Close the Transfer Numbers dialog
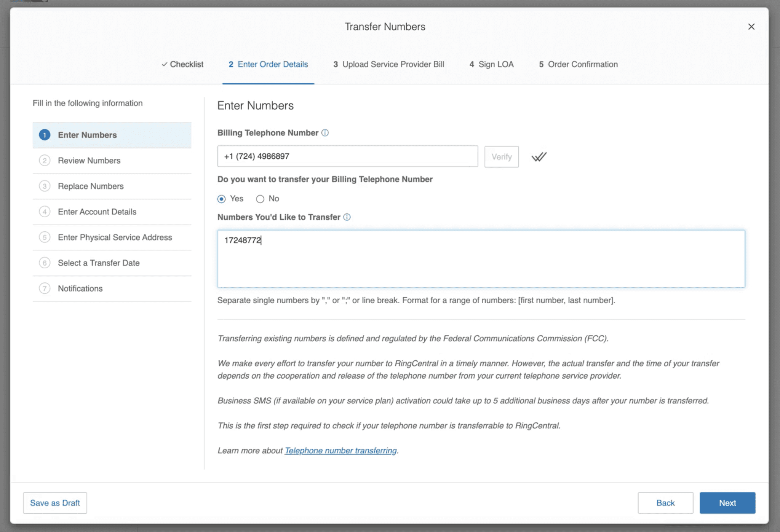Screen dimensions: 780x532 751,27
